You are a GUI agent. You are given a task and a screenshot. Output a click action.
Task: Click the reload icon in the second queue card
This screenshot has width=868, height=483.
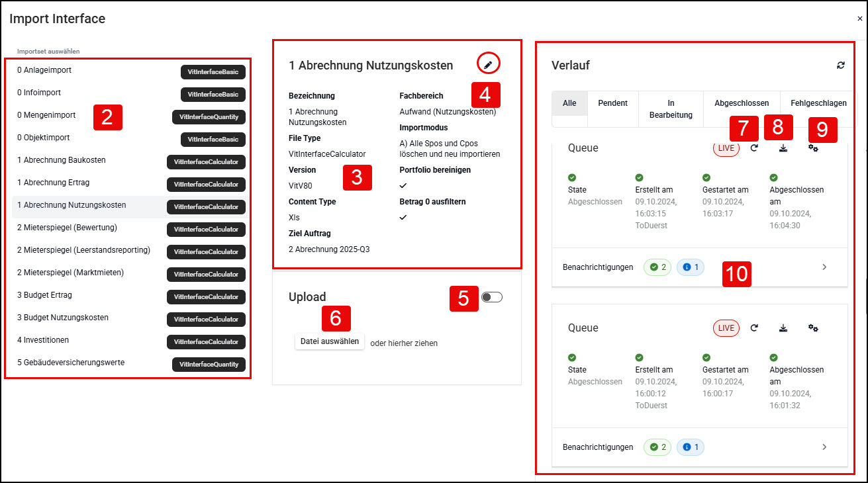pos(754,328)
